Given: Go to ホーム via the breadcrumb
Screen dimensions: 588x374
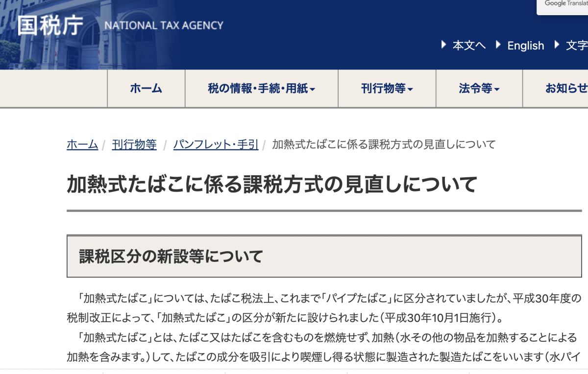Looking at the screenshot, I should (x=82, y=144).
